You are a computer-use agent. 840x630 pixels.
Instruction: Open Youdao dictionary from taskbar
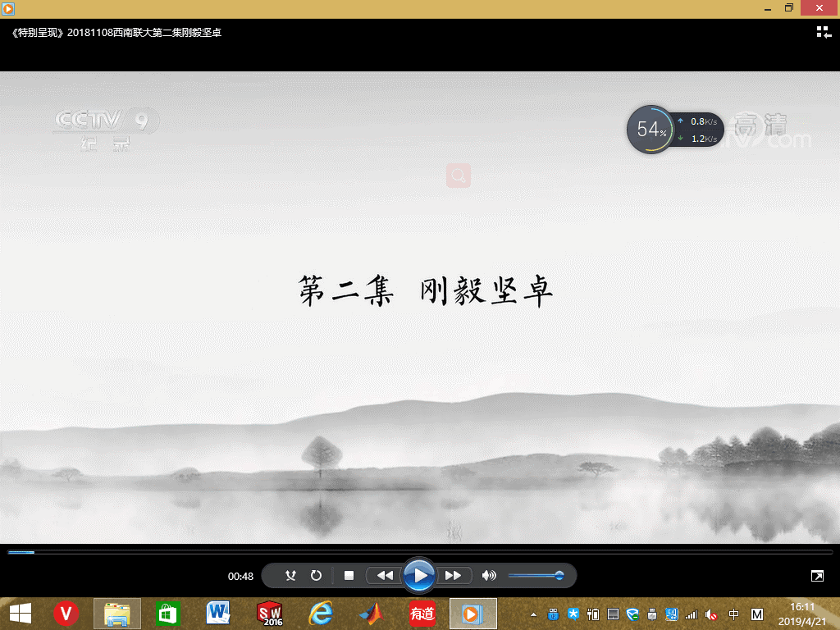(x=422, y=613)
